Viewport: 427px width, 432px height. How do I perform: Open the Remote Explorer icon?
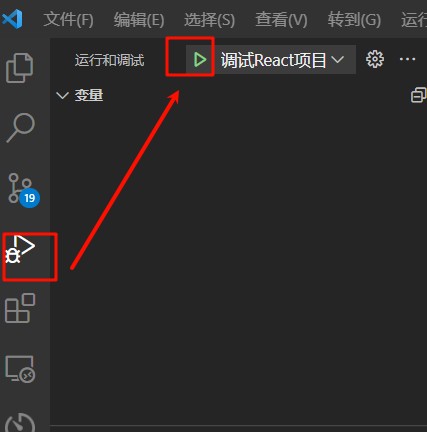tap(20, 369)
